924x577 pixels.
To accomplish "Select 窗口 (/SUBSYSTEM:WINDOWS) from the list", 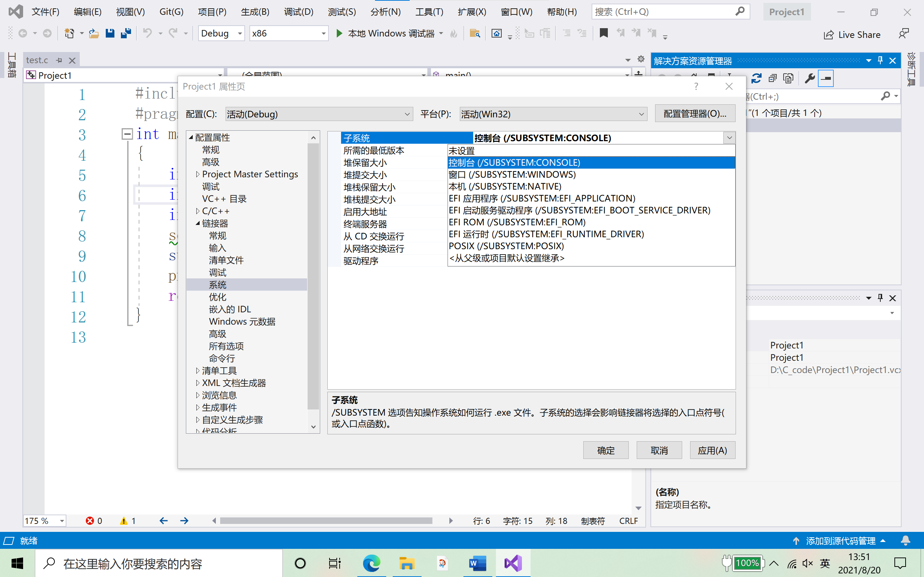I will point(513,174).
